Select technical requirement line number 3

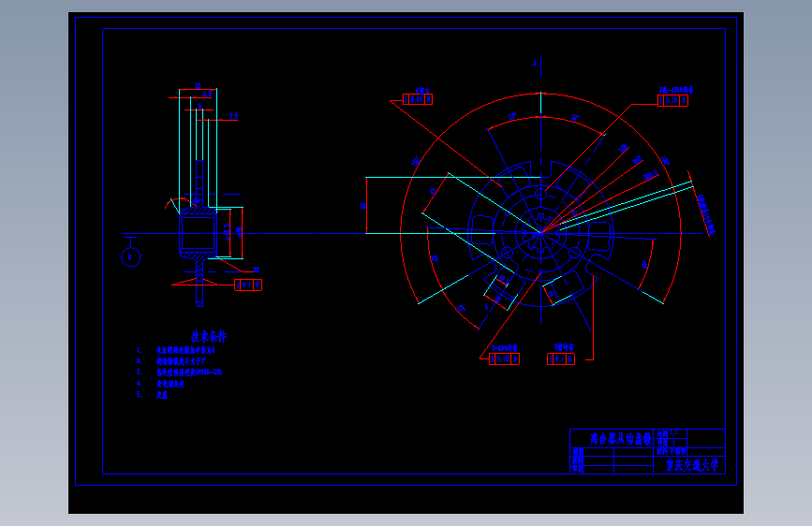coord(179,373)
